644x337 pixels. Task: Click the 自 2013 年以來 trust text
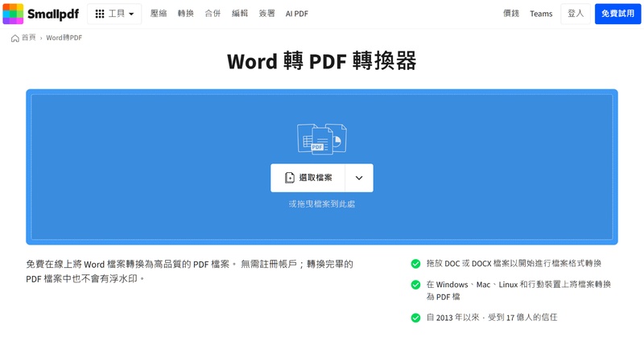click(x=492, y=318)
